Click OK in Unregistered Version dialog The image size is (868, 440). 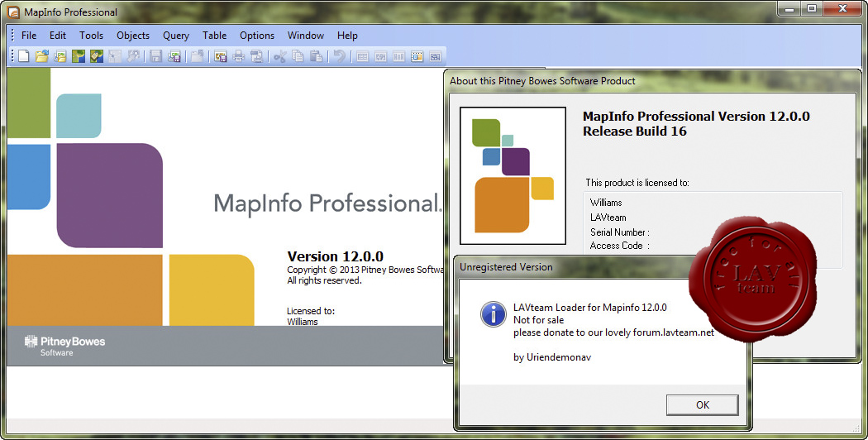pyautogui.click(x=702, y=404)
